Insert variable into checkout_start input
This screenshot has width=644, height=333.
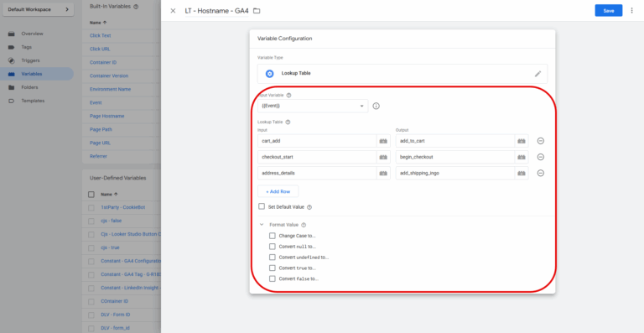pos(383,157)
